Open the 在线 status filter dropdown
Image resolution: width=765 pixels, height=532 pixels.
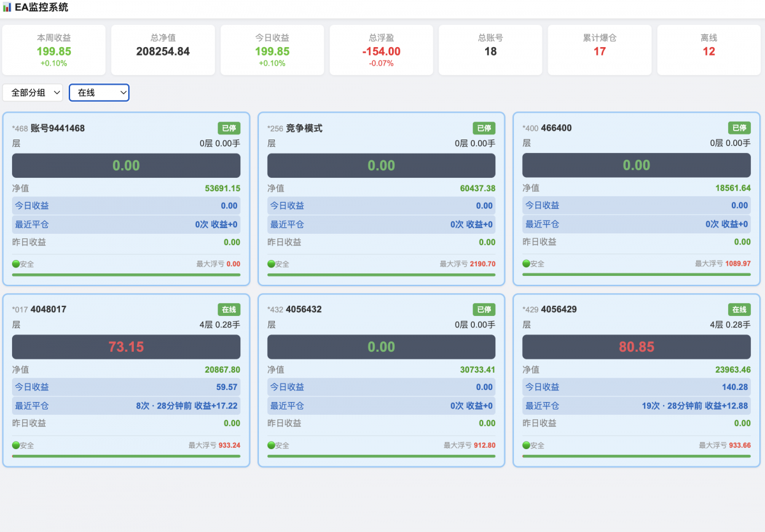tap(99, 92)
